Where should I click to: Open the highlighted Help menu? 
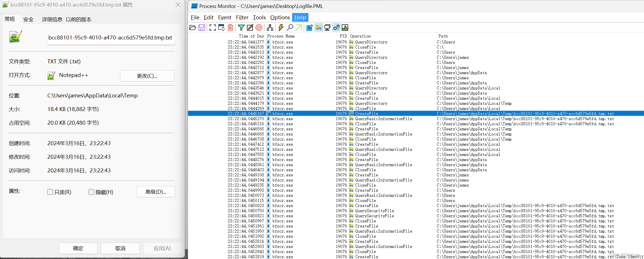point(300,17)
